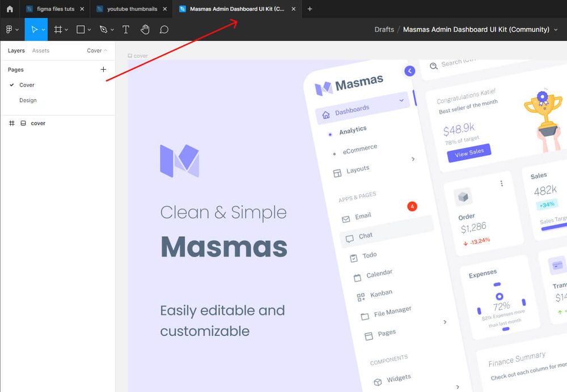This screenshot has width=567, height=392.
Task: Open the Comment tool
Action: [164, 29]
